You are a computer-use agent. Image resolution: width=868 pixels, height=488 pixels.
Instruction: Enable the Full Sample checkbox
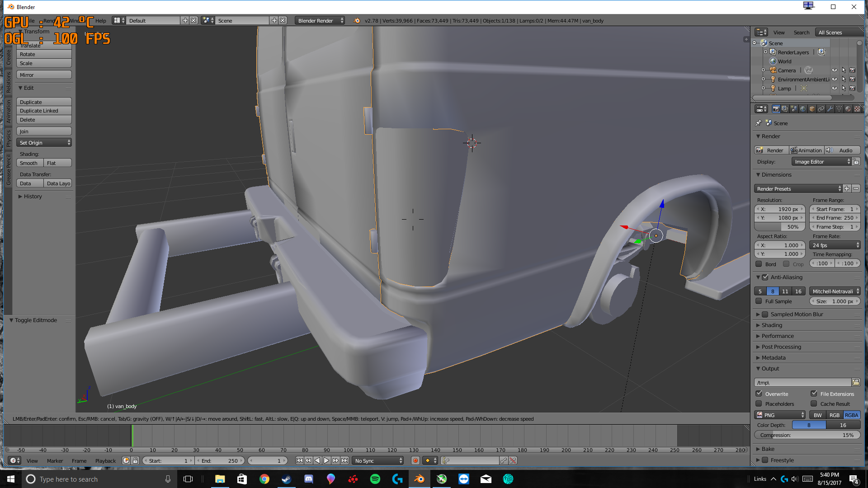coord(759,301)
